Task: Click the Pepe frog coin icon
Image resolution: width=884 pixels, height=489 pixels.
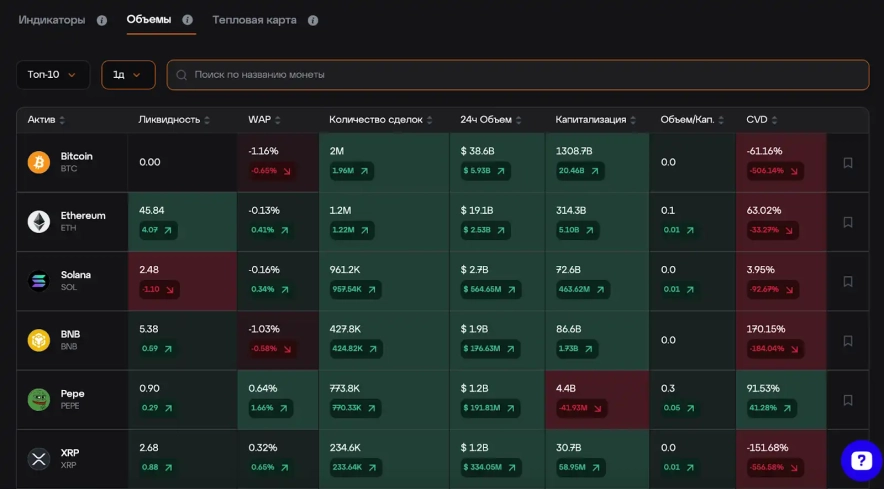Action: [39, 399]
